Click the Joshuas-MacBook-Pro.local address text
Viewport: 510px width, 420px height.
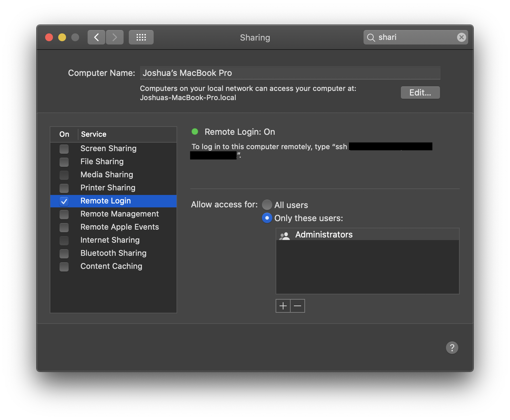click(188, 97)
